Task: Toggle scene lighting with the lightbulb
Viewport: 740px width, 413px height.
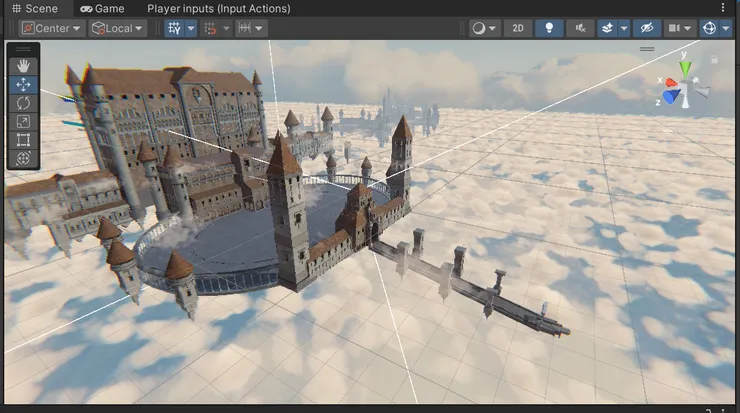Action: tap(548, 28)
